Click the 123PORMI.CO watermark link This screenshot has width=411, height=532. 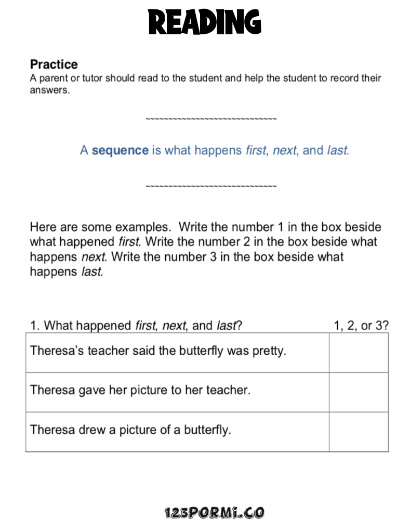(x=214, y=513)
